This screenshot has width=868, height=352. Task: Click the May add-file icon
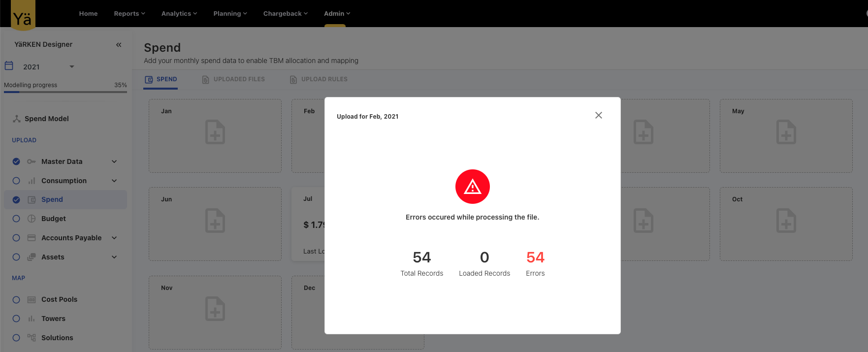click(786, 132)
